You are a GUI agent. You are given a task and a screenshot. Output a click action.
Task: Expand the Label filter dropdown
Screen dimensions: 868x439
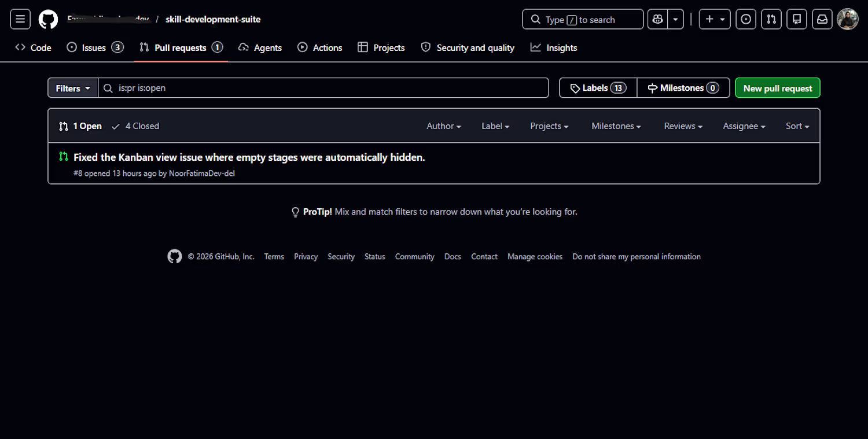pos(495,126)
